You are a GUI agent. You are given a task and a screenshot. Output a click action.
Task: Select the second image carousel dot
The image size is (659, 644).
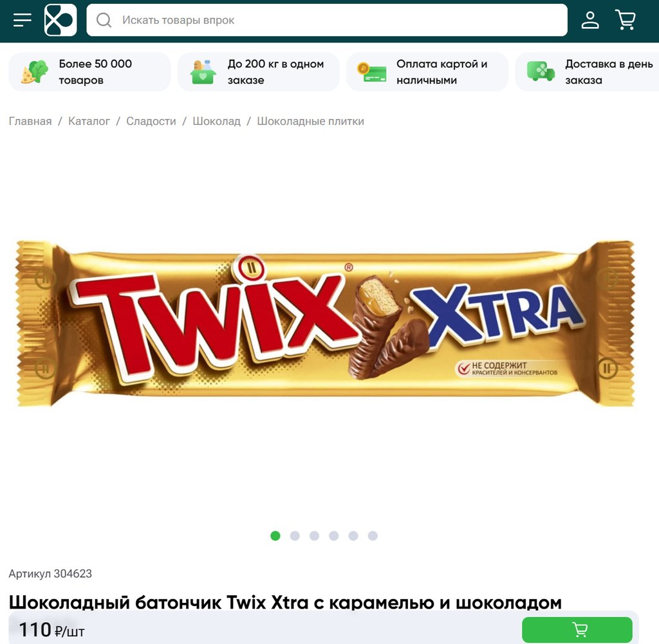(295, 536)
